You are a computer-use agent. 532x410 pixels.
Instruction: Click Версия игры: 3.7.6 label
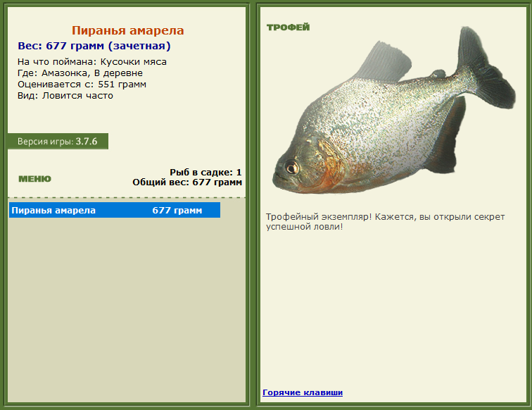pyautogui.click(x=57, y=142)
